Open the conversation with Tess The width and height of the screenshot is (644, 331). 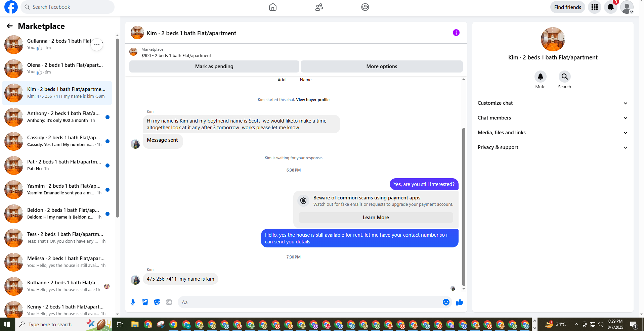click(57, 238)
